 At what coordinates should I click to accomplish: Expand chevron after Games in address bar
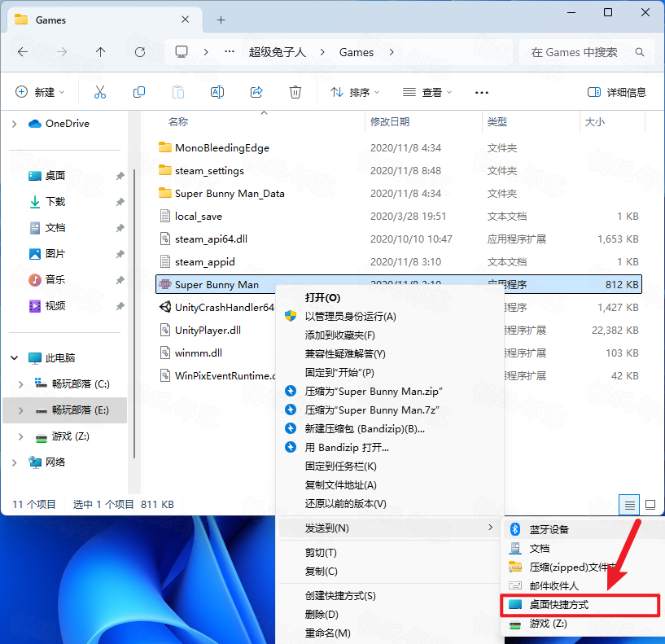[x=392, y=52]
